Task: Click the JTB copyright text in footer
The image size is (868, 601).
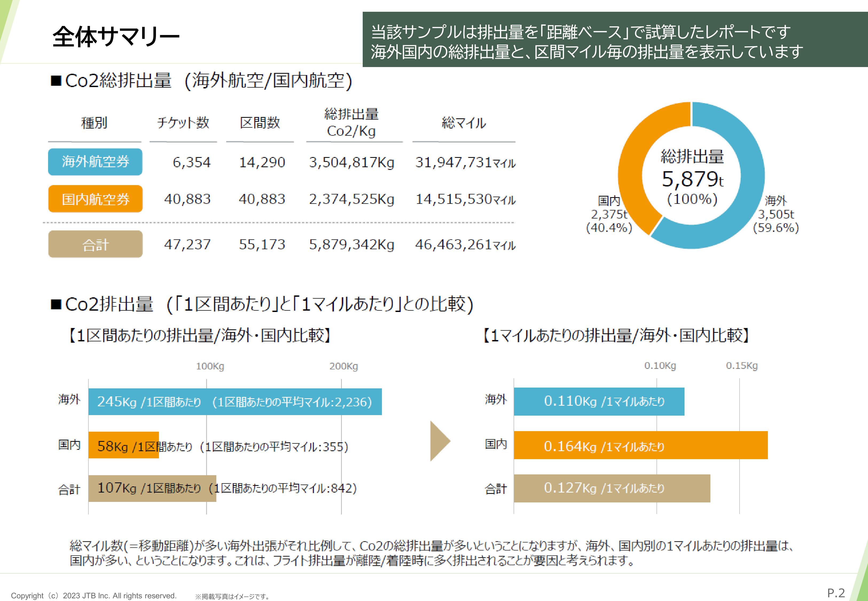Action: click(94, 595)
